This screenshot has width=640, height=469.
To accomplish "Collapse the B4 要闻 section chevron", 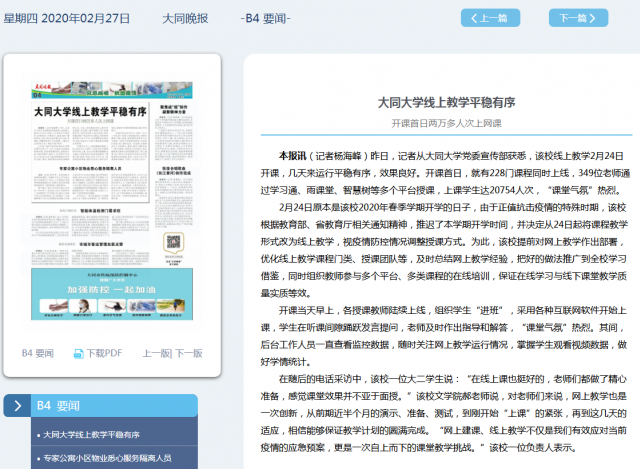I will tap(17, 406).
